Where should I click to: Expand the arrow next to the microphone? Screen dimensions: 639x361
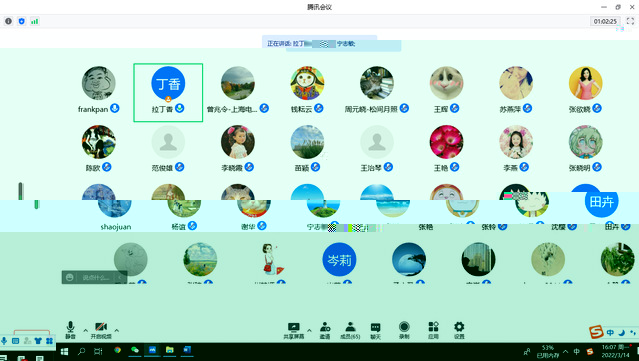(x=86, y=330)
